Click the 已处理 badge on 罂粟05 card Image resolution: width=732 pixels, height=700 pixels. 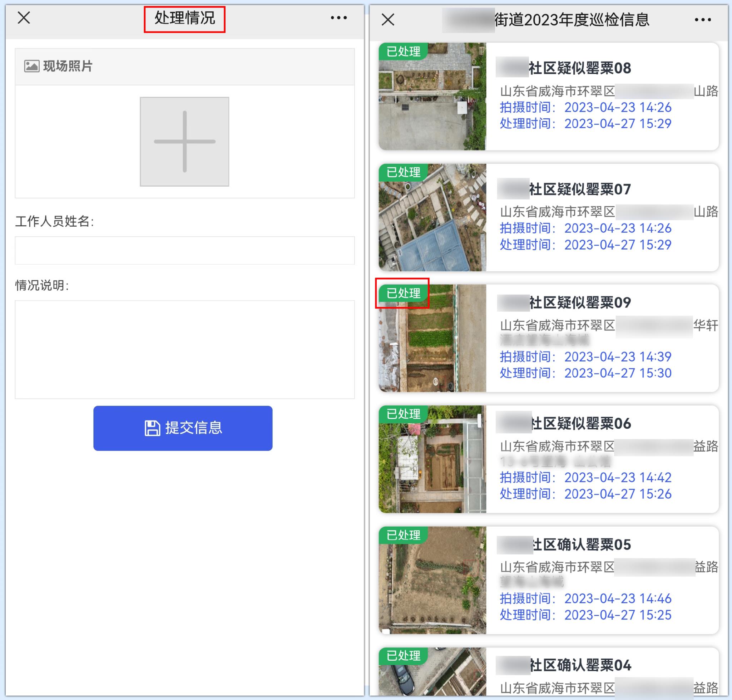coord(403,535)
